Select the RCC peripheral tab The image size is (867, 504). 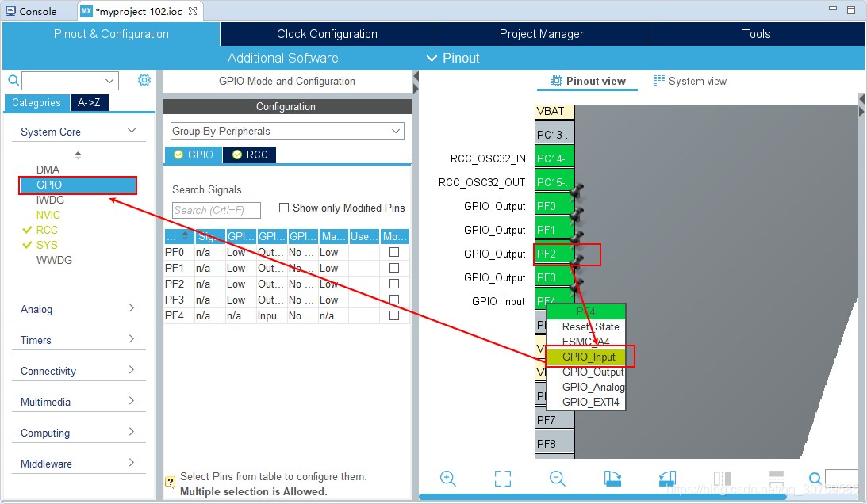pyautogui.click(x=250, y=155)
